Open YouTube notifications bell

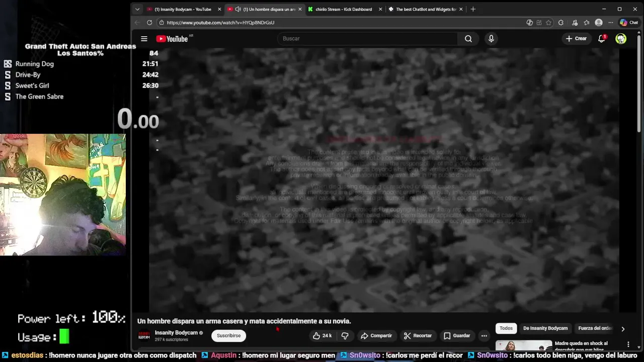[601, 39]
